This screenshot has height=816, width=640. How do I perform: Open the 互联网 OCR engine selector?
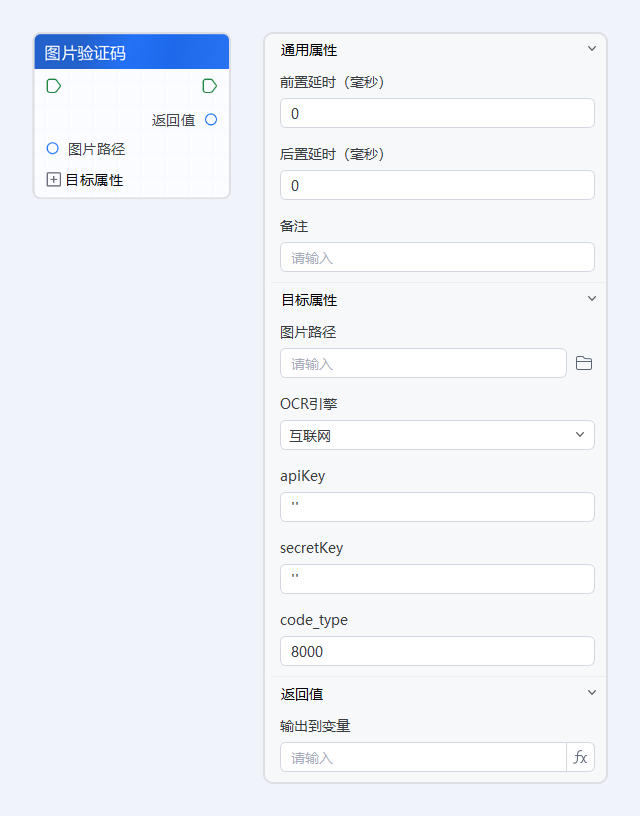pyautogui.click(x=437, y=435)
